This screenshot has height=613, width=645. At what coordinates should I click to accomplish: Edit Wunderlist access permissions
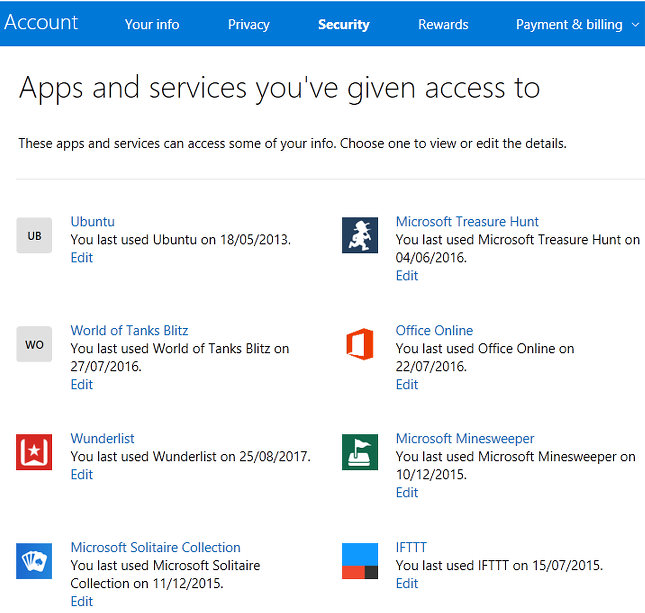pos(82,474)
